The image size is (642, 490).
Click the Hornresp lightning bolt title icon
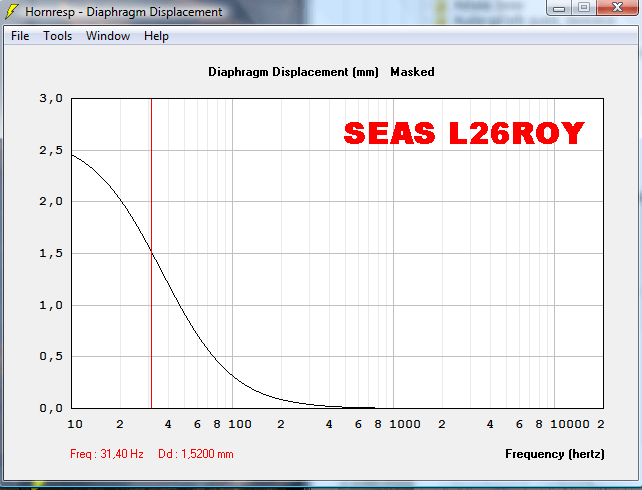tap(12, 11)
